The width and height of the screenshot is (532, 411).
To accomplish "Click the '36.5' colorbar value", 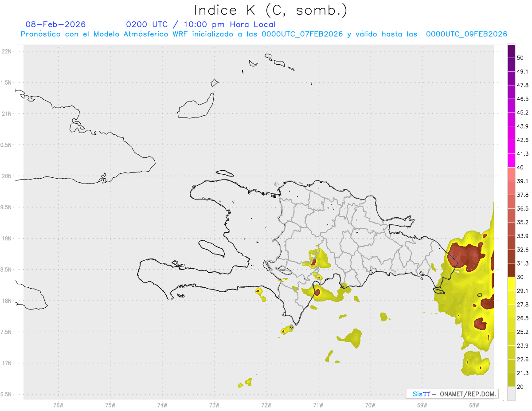I will [x=523, y=208].
